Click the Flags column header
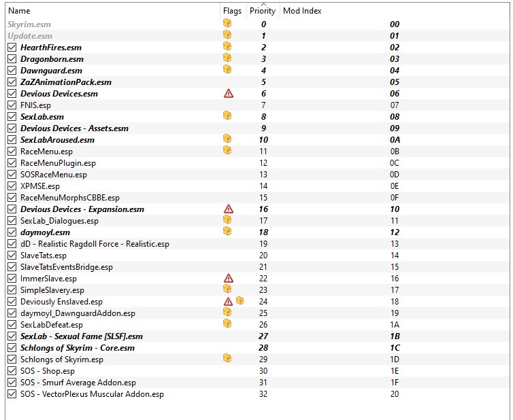Image resolution: width=513 pixels, height=420 pixels. (x=232, y=11)
